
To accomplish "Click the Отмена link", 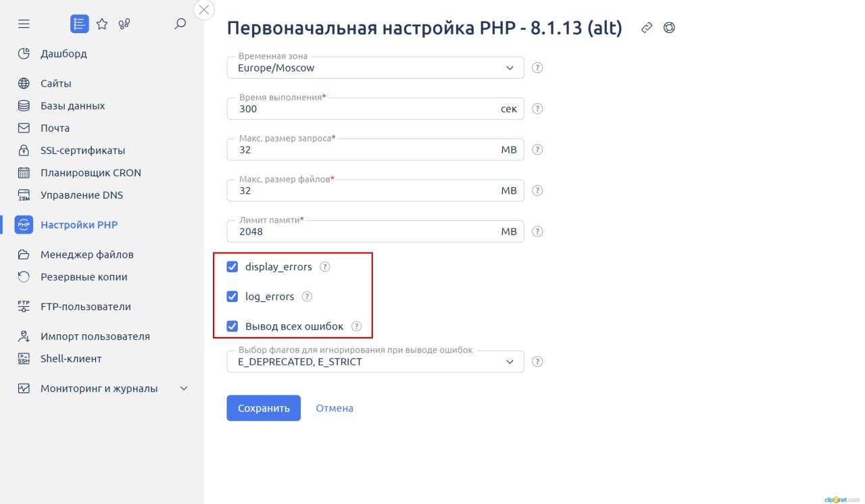I will [335, 408].
